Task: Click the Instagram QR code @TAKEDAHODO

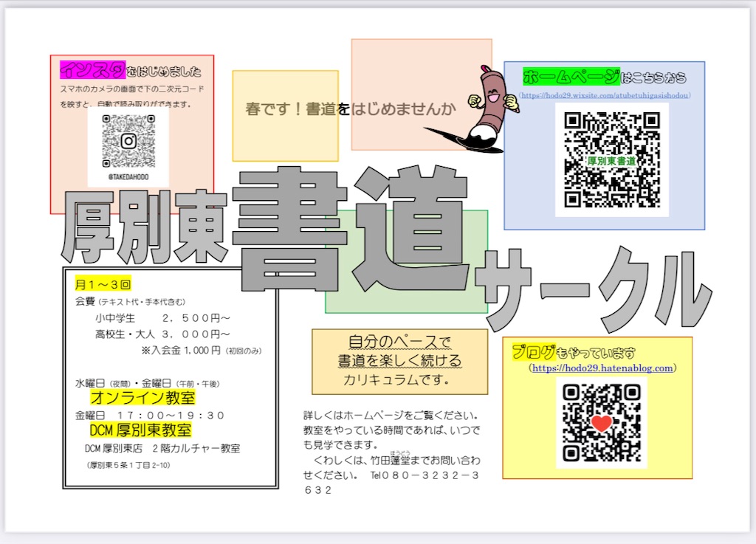Action: [128, 141]
